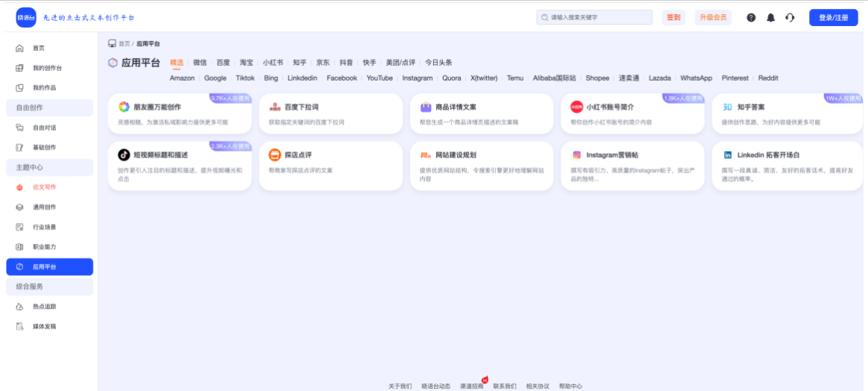Open the 探店点评 card title
868x391 pixels.
click(x=298, y=155)
